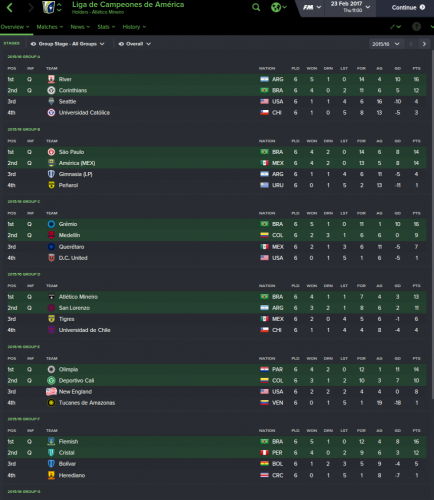434x500 pixels.
Task: Open the search magnifier icon
Action: [256, 7]
